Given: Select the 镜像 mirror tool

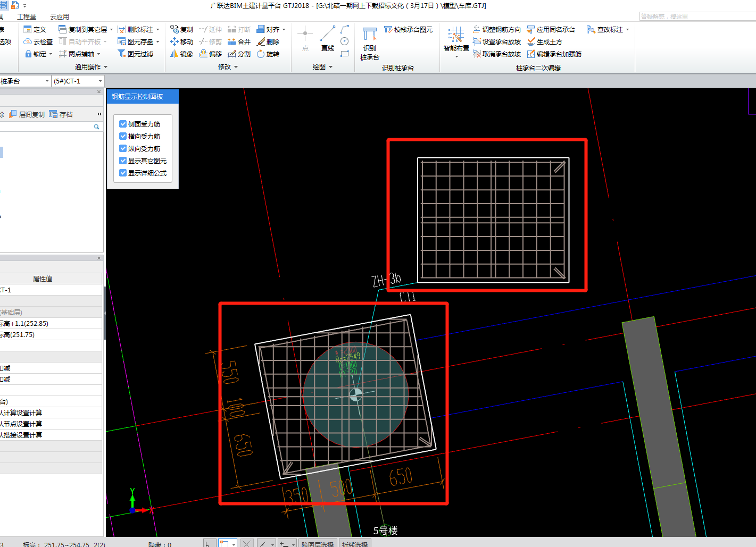Looking at the screenshot, I should coord(181,54).
